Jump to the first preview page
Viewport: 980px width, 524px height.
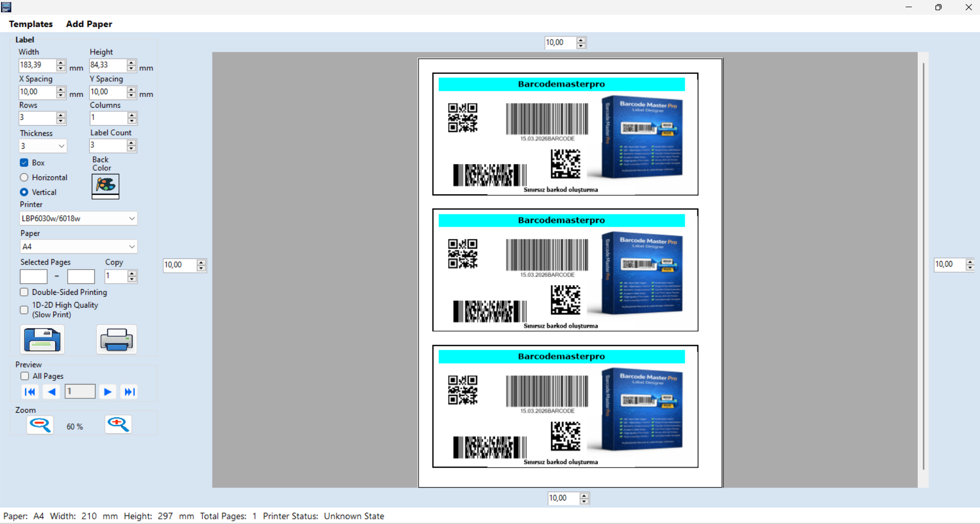pyautogui.click(x=30, y=392)
